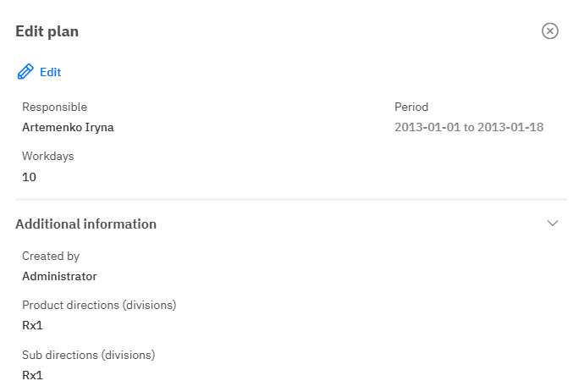This screenshot has height=392, width=584.
Task: Select Rx1 under Product directions
Action: tap(32, 325)
